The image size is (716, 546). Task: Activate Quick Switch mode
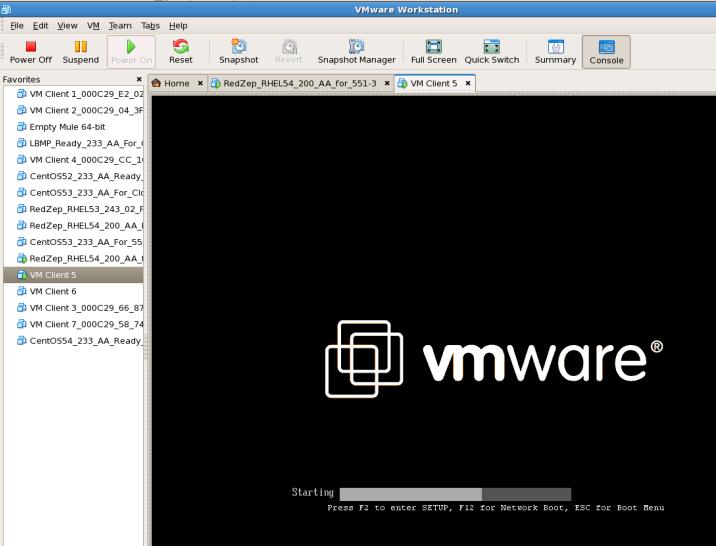[x=492, y=52]
